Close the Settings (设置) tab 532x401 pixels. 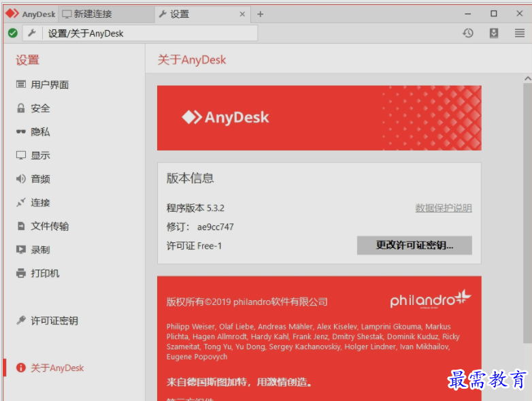tap(242, 14)
